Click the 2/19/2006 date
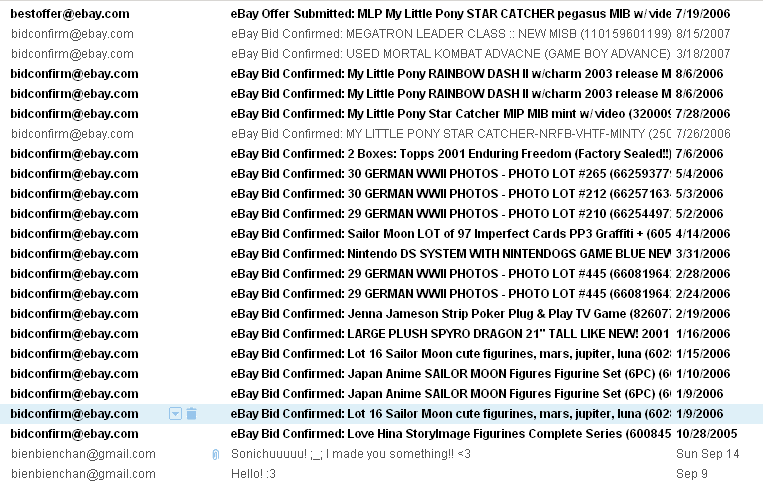This screenshot has width=763, height=484. click(703, 314)
